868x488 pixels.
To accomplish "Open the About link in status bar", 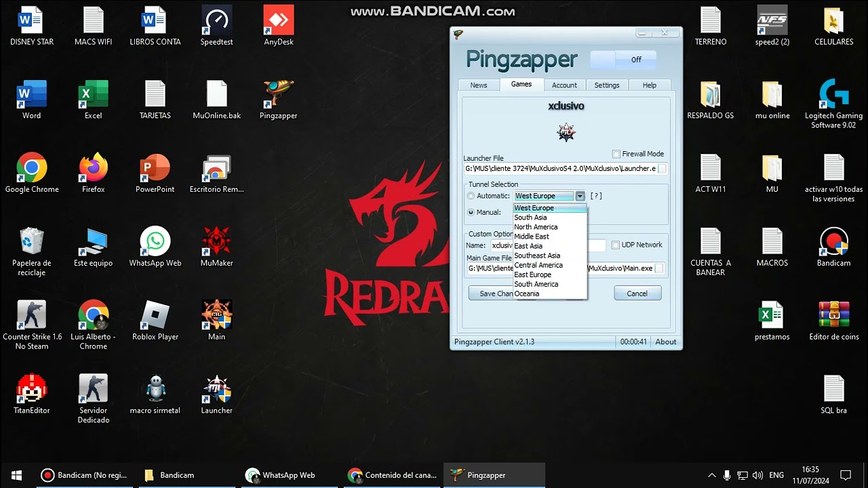I will pyautogui.click(x=666, y=342).
